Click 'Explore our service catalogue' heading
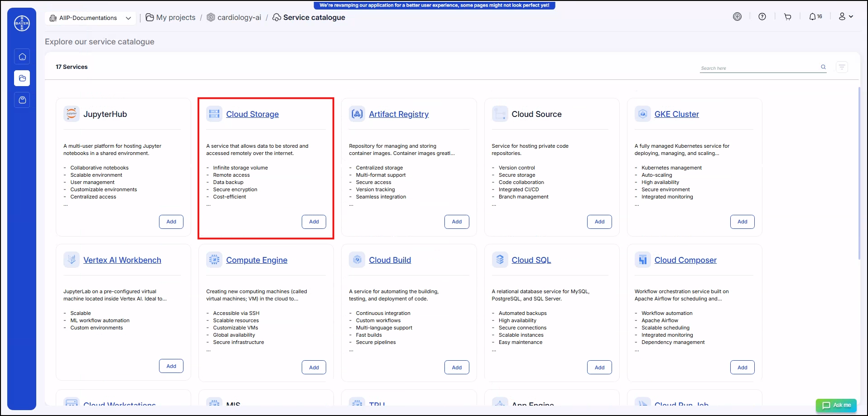The height and width of the screenshot is (416, 868). tap(100, 42)
